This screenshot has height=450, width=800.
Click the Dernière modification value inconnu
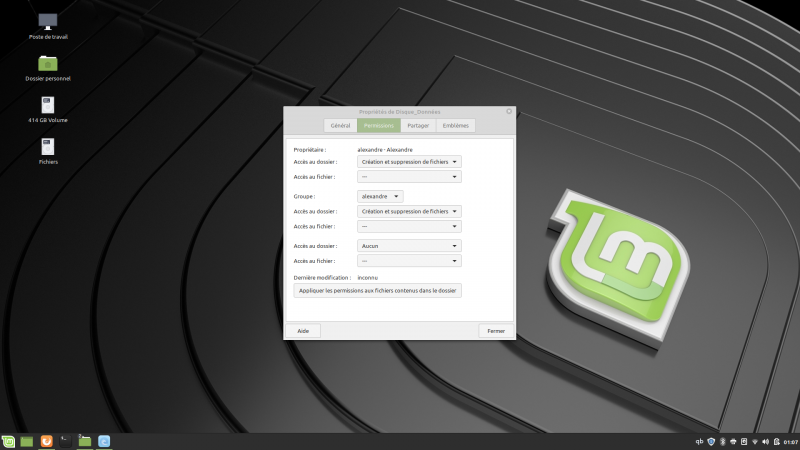pyautogui.click(x=368, y=278)
